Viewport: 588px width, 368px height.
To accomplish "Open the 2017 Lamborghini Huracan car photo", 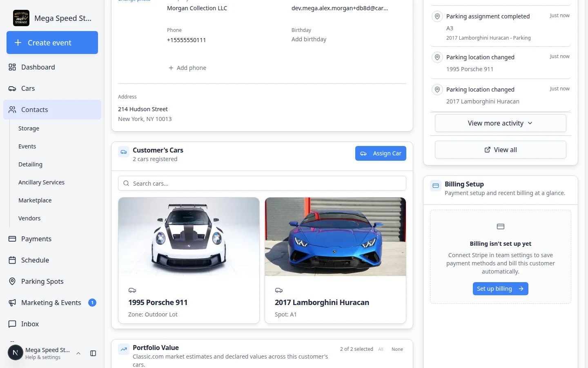I will click(335, 237).
